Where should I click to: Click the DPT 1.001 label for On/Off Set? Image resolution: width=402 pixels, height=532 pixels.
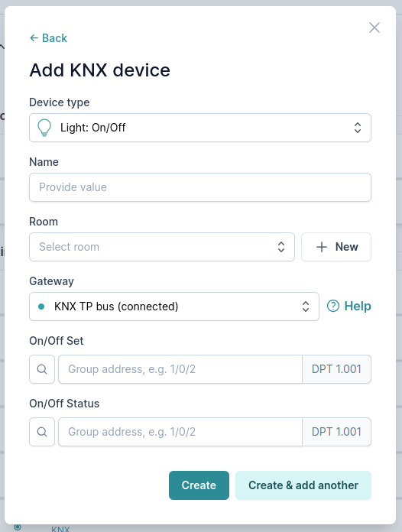336,369
